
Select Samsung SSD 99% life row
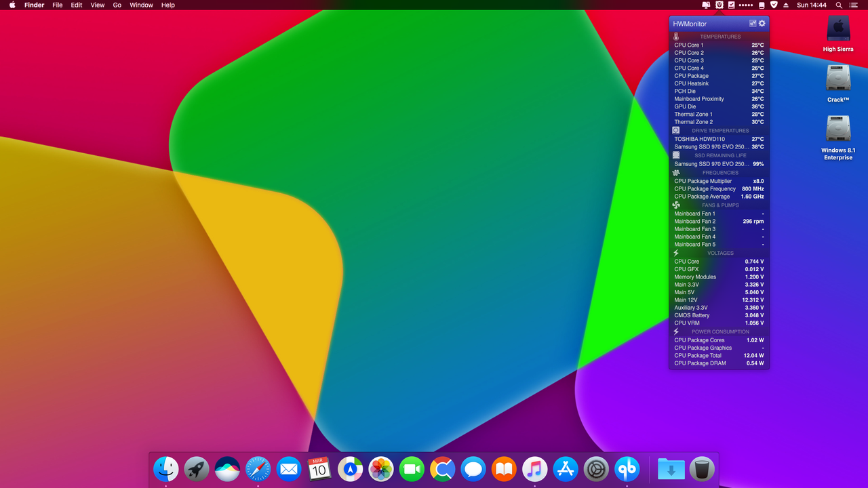719,164
